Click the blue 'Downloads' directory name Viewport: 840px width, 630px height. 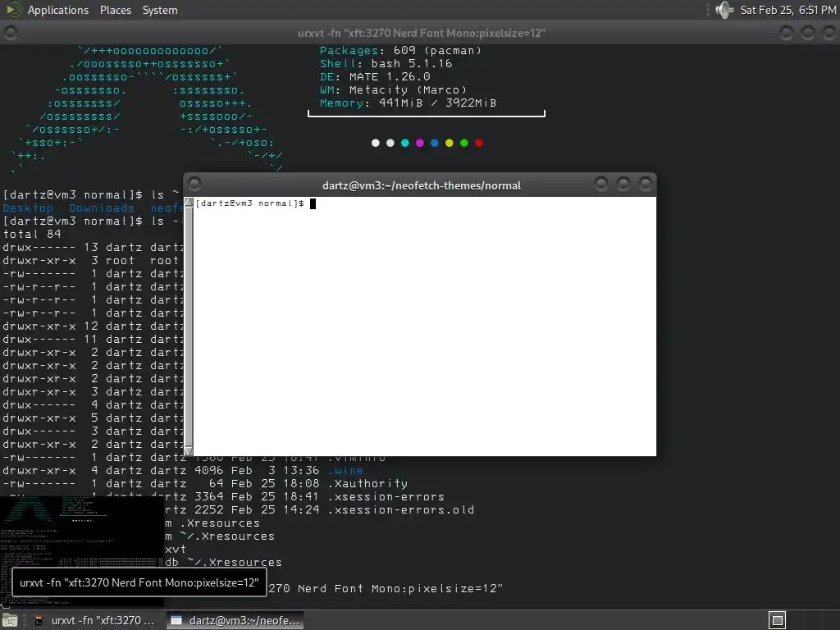point(102,208)
